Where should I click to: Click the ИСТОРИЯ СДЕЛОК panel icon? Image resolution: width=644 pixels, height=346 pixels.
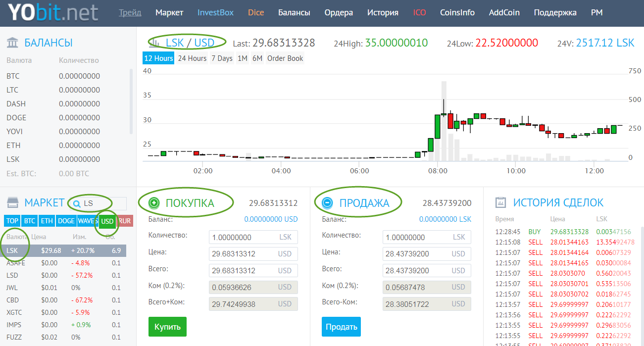pos(501,202)
